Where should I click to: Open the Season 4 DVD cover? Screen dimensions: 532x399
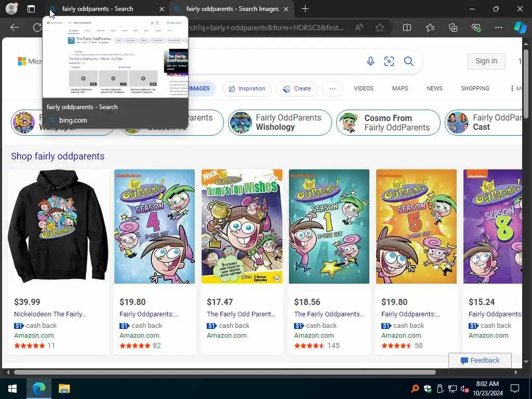point(154,227)
